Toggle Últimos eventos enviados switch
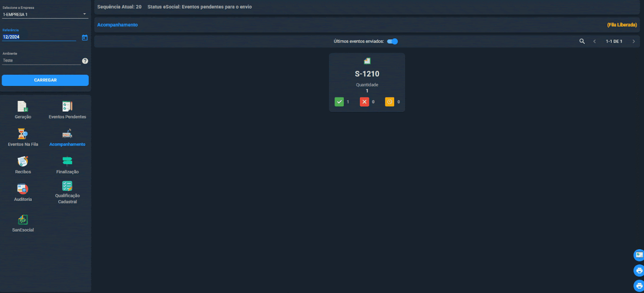Viewport: 644px width, 293px height. (x=392, y=41)
